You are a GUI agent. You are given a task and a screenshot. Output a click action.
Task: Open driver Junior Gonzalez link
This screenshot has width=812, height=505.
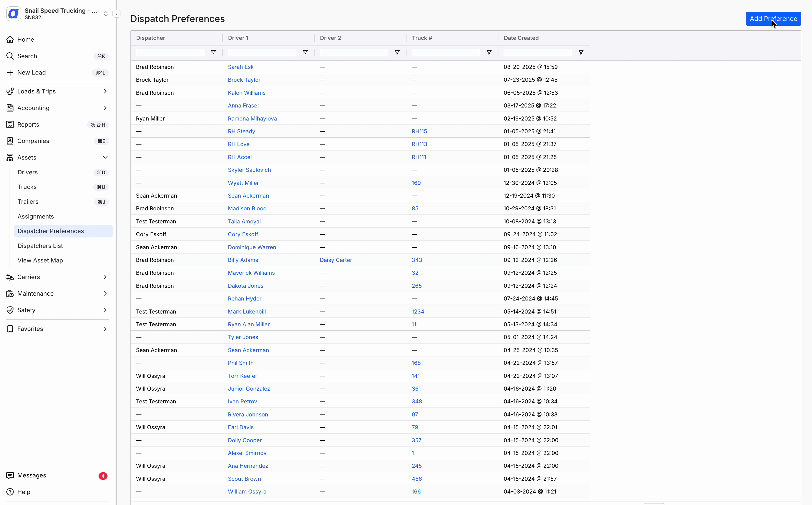(249, 389)
